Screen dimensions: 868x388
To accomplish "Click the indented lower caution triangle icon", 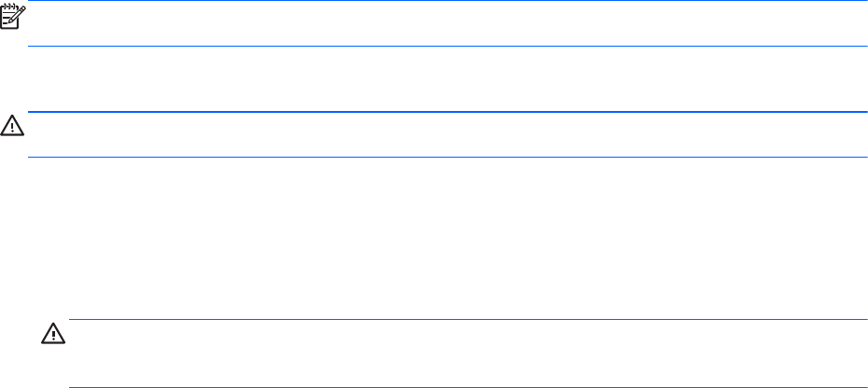I will (50, 332).
